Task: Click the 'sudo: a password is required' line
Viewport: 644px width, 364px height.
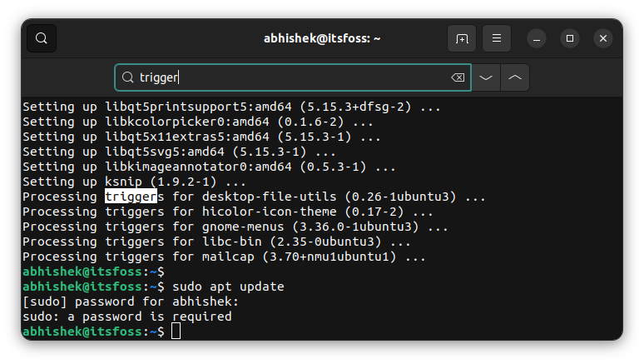Action: tap(126, 317)
